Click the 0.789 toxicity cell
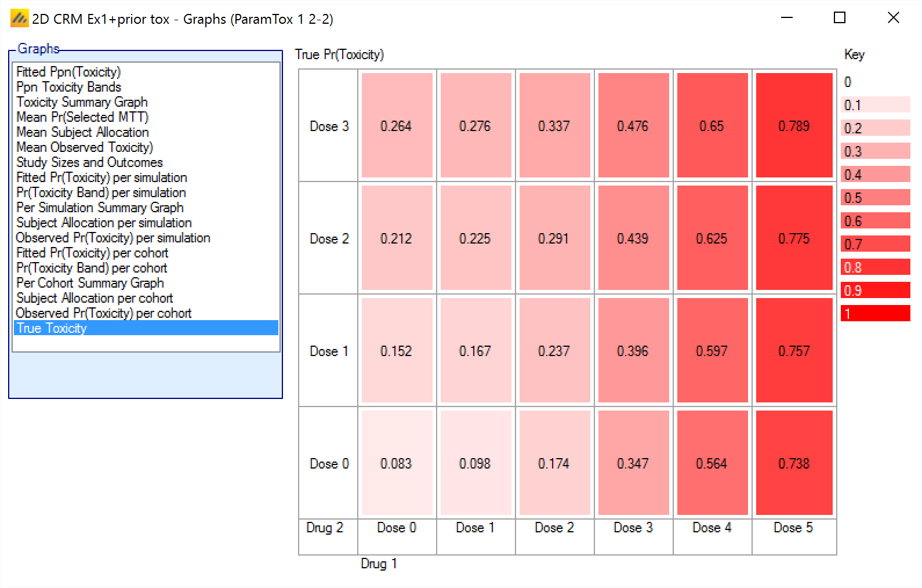Viewport: 922px width, 588px height. 794,125
